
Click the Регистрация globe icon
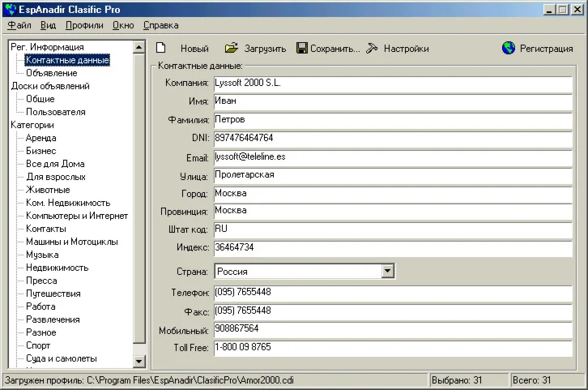509,48
